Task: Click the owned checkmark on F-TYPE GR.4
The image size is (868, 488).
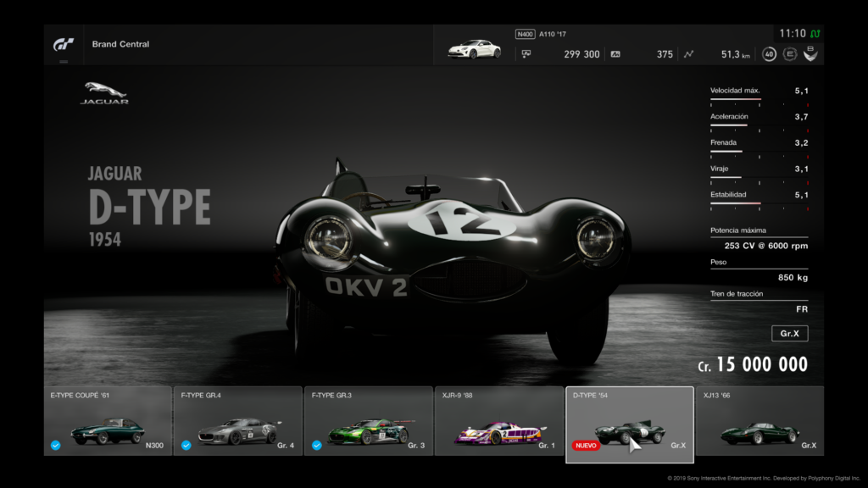Action: 186,445
